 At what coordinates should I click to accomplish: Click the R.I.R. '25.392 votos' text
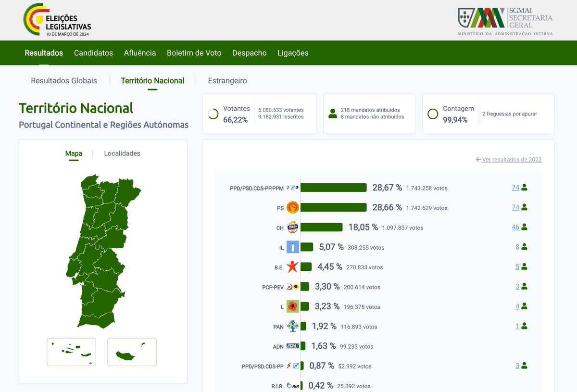point(353,386)
